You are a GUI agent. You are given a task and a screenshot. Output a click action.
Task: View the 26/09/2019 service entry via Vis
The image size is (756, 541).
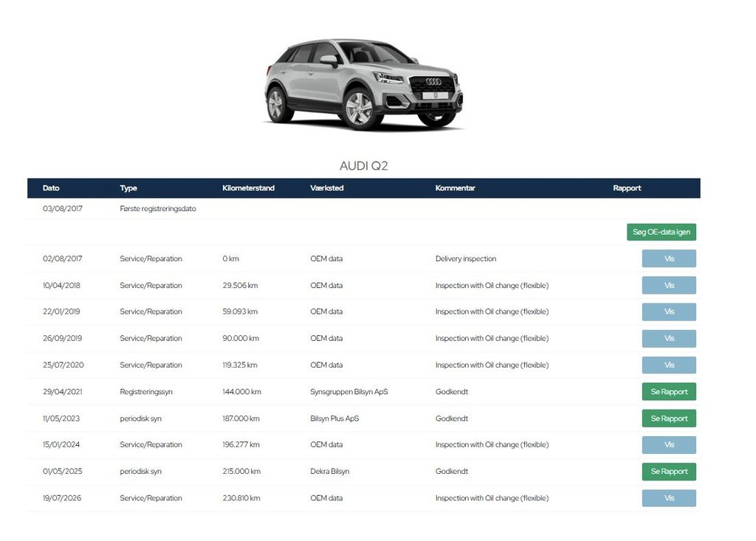point(669,339)
